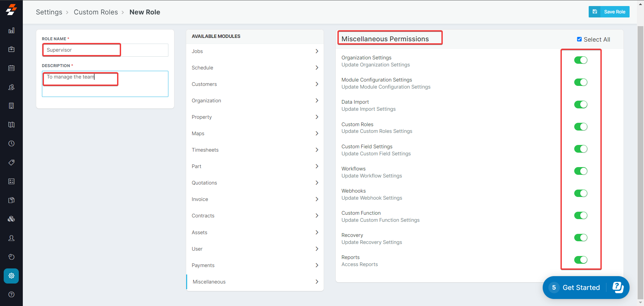Click the map icon in sidebar
Viewport: 644px width, 306px height.
11,125
